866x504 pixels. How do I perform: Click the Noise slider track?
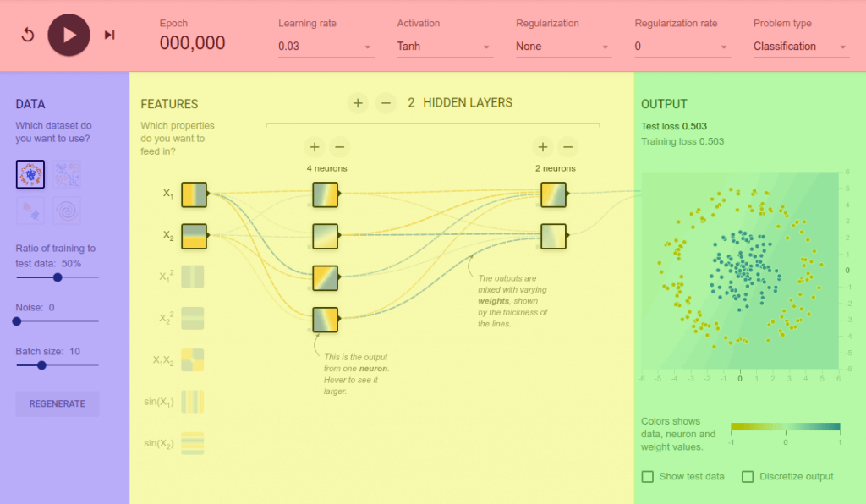point(58,321)
